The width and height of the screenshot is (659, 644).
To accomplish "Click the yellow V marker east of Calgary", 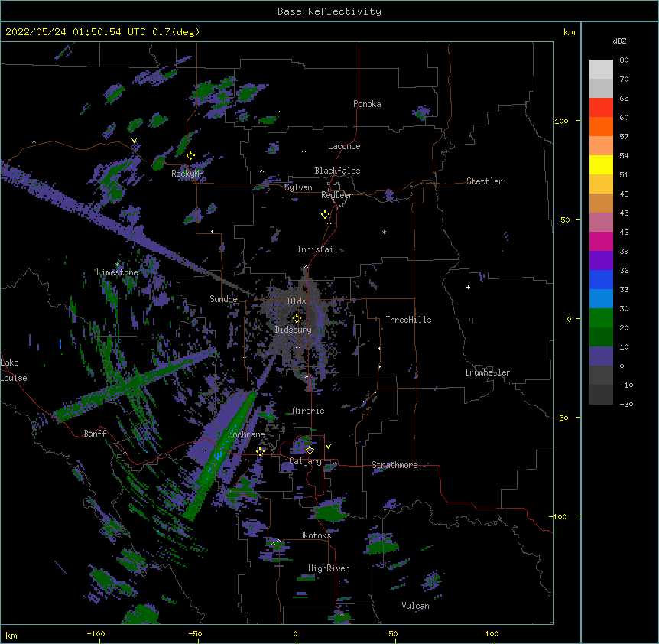I will tap(328, 447).
